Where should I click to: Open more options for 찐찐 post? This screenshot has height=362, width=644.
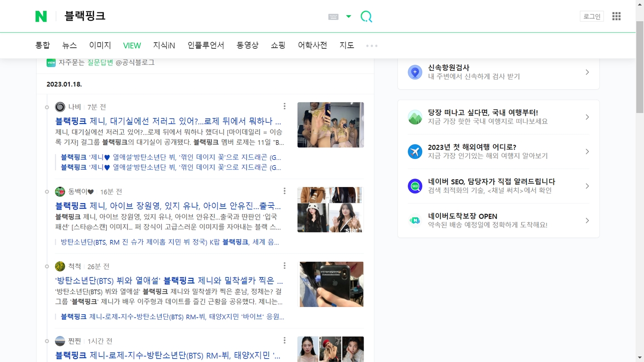click(284, 340)
